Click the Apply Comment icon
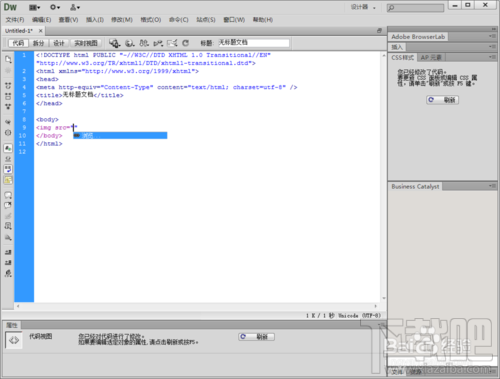The image size is (500, 379). [x=8, y=195]
